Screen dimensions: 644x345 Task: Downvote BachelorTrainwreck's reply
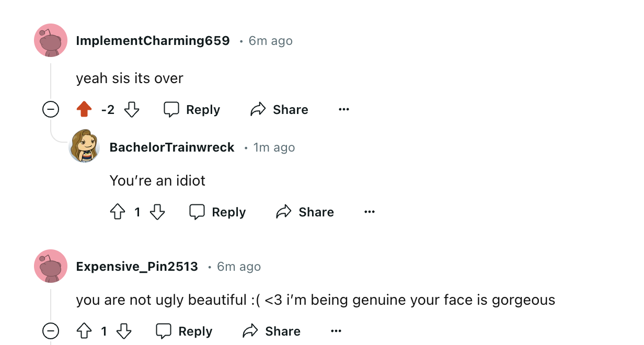coord(157,212)
